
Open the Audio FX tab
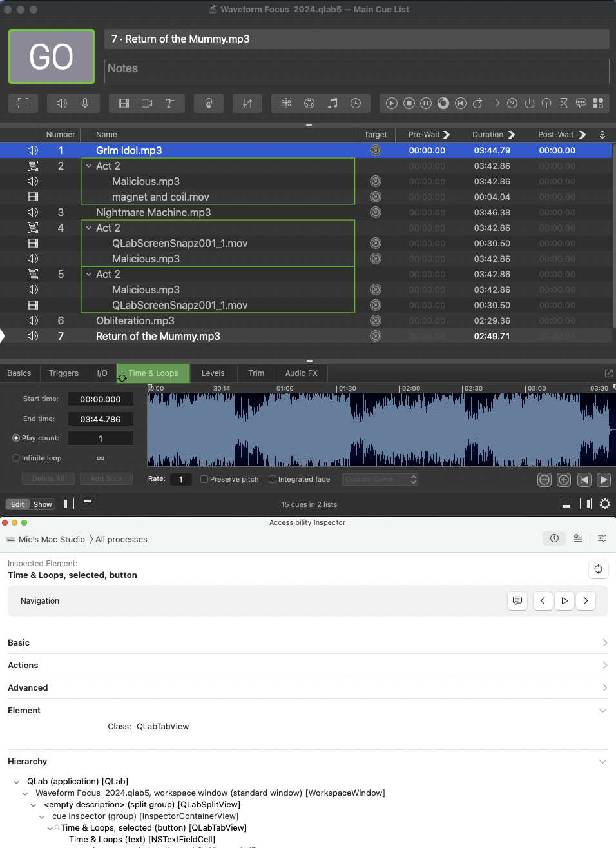301,373
